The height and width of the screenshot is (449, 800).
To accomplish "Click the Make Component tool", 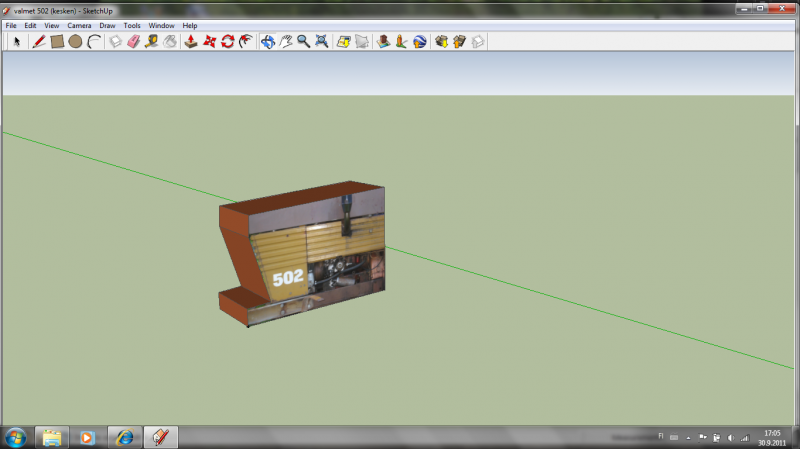I will pyautogui.click(x=115, y=41).
